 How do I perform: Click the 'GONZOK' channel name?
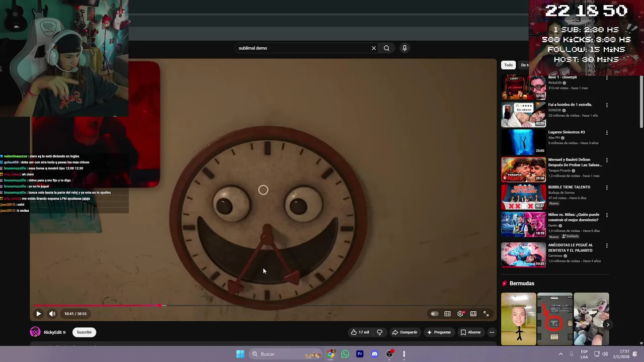coord(554,110)
